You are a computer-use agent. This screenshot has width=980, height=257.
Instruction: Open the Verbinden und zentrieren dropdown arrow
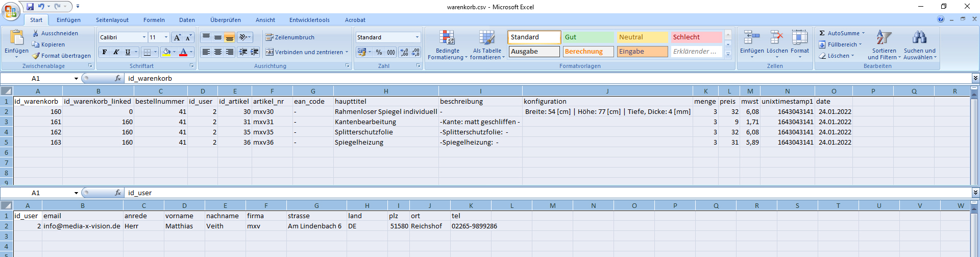click(x=347, y=52)
